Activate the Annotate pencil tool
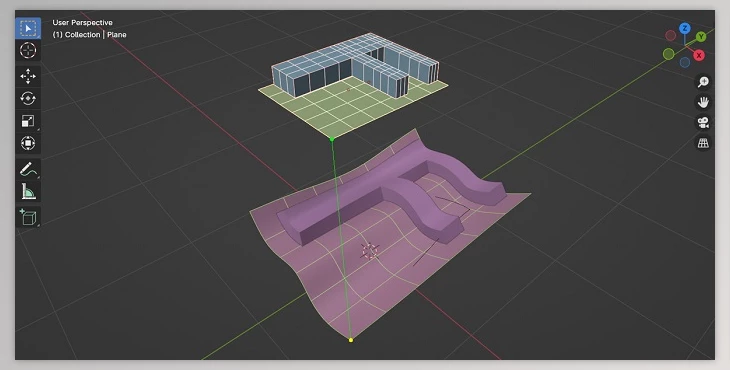Viewport: 730px width, 370px height. pyautogui.click(x=28, y=169)
